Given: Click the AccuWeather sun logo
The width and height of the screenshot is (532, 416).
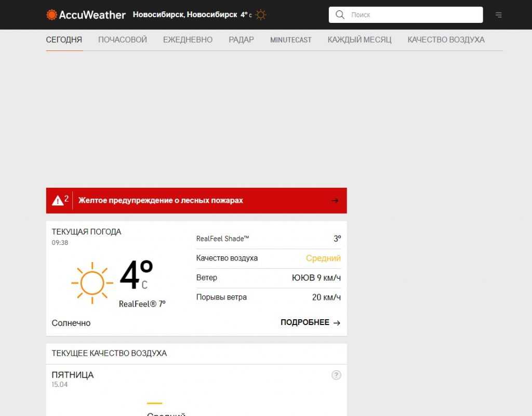Looking at the screenshot, I should coord(51,15).
